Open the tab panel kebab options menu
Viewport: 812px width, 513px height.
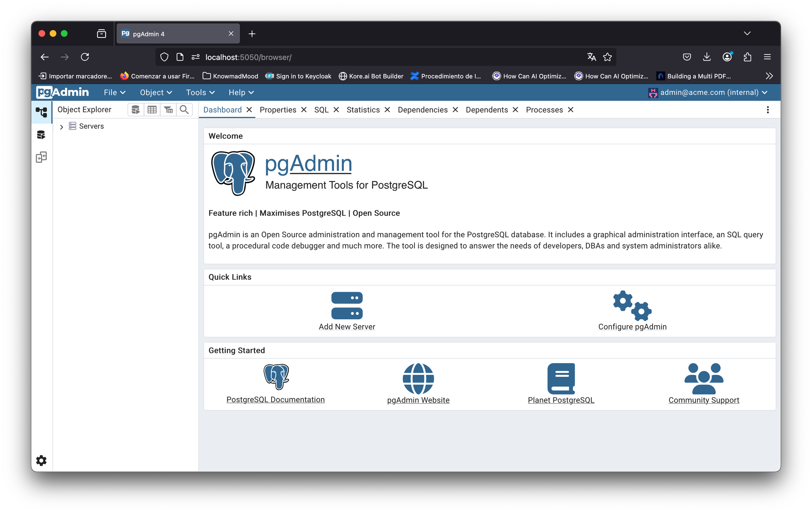click(x=767, y=110)
